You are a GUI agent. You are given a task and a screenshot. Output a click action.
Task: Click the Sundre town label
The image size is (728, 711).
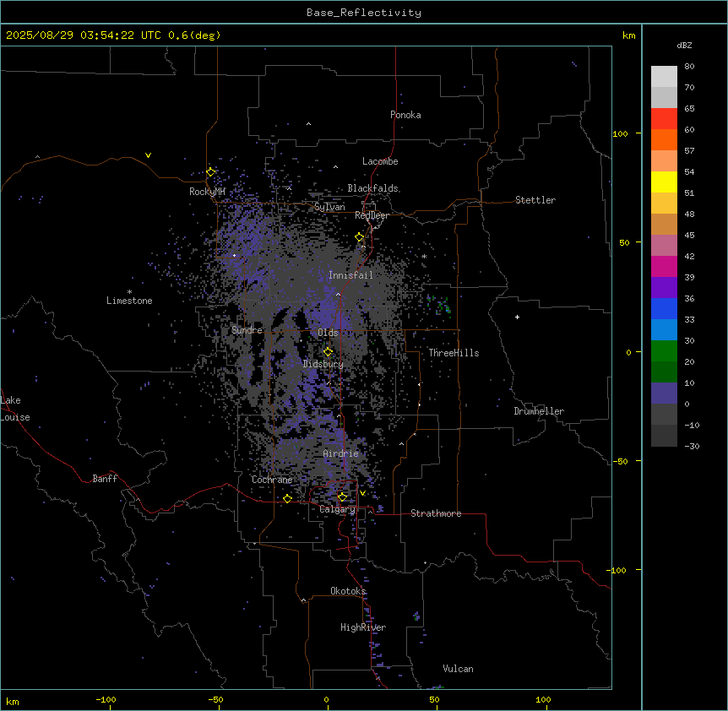[x=247, y=330]
